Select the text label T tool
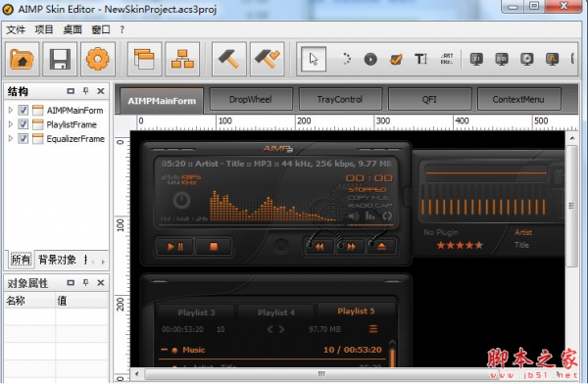 coord(420,59)
